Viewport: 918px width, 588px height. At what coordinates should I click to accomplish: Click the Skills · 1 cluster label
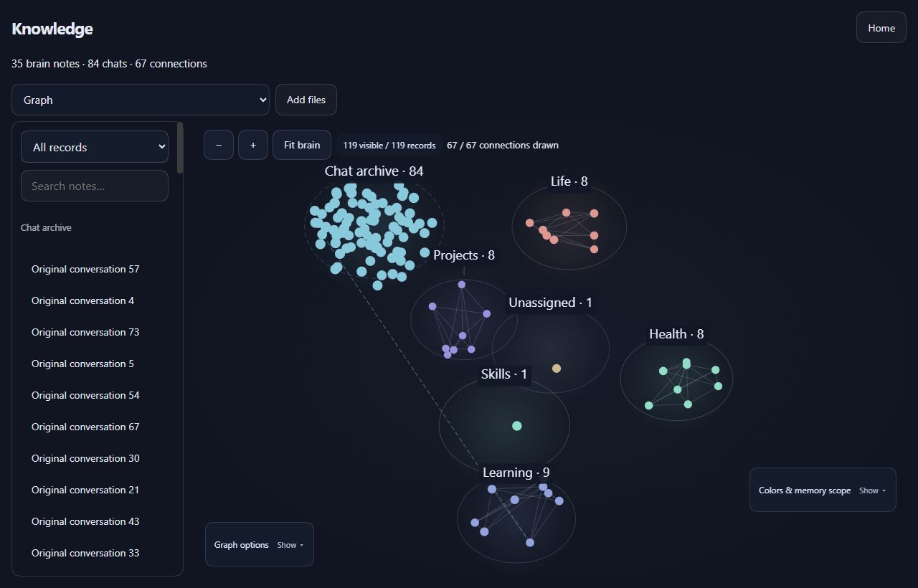click(x=504, y=374)
